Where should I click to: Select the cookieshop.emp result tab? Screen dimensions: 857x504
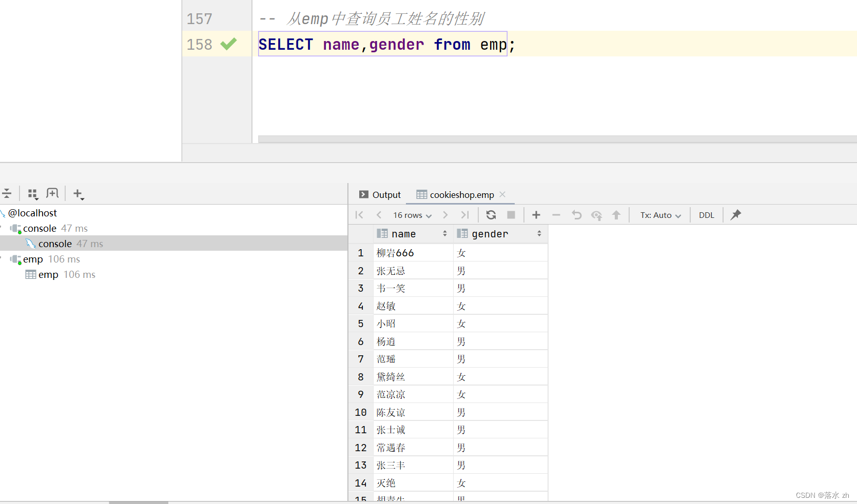coord(456,195)
